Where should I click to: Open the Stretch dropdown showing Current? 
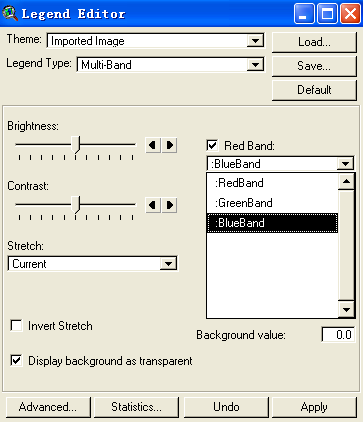coord(168,264)
